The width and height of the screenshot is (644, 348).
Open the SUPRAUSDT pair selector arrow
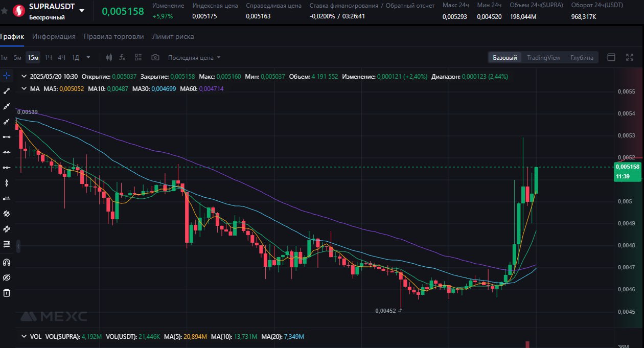[x=82, y=10]
